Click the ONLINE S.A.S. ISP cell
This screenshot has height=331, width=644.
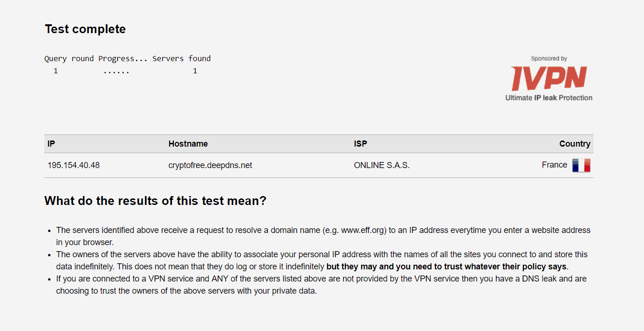point(382,165)
